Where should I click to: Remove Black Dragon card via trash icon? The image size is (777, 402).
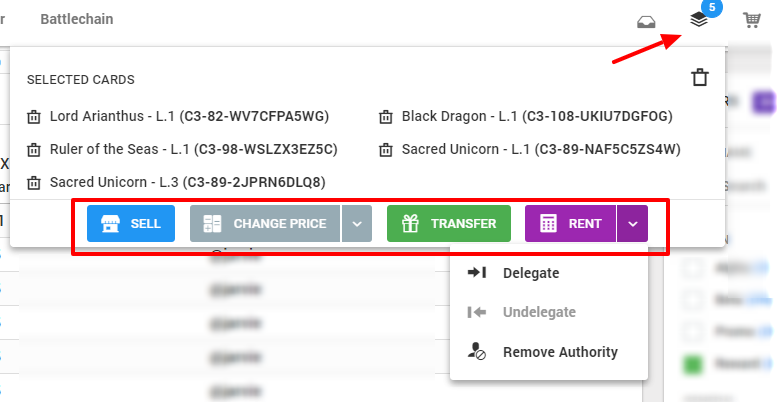[x=386, y=117]
